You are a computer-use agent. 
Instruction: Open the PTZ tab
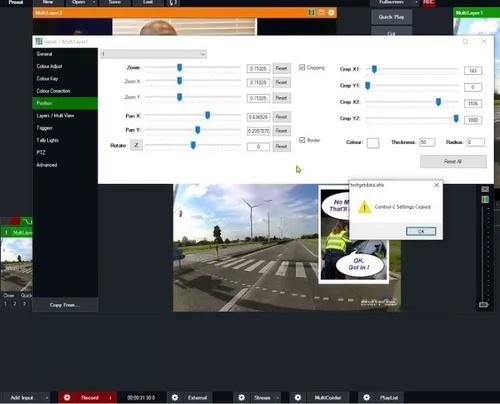[41, 153]
